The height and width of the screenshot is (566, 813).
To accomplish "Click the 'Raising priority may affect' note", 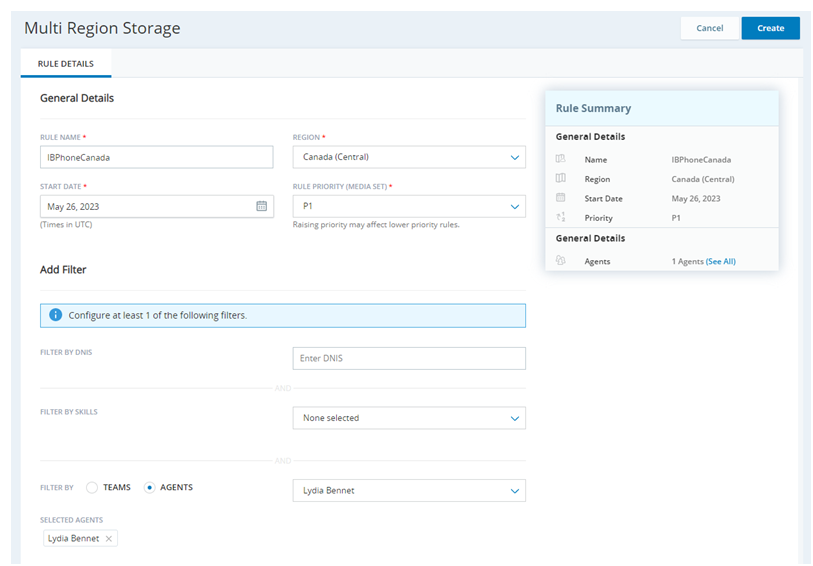I will tap(376, 225).
